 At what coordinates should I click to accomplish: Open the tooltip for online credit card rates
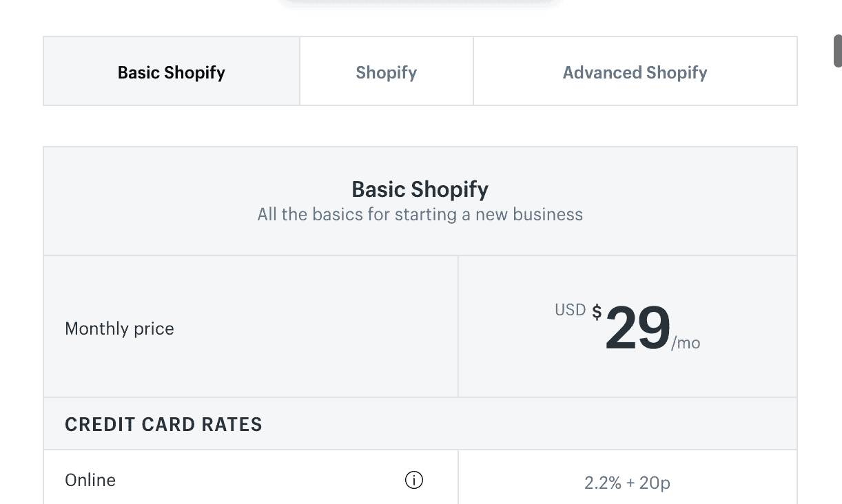[x=414, y=480]
